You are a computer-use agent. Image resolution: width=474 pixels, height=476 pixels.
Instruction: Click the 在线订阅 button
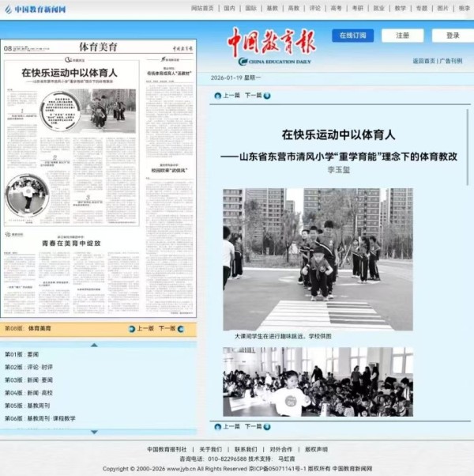click(x=352, y=36)
